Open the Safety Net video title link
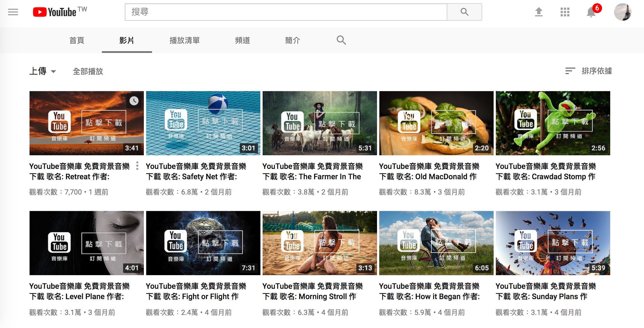This screenshot has width=644, height=328. [196, 171]
